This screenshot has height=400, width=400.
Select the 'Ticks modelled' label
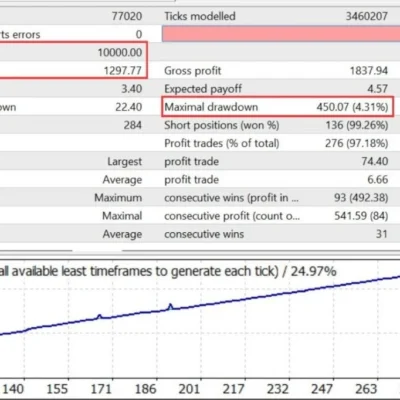(x=200, y=16)
